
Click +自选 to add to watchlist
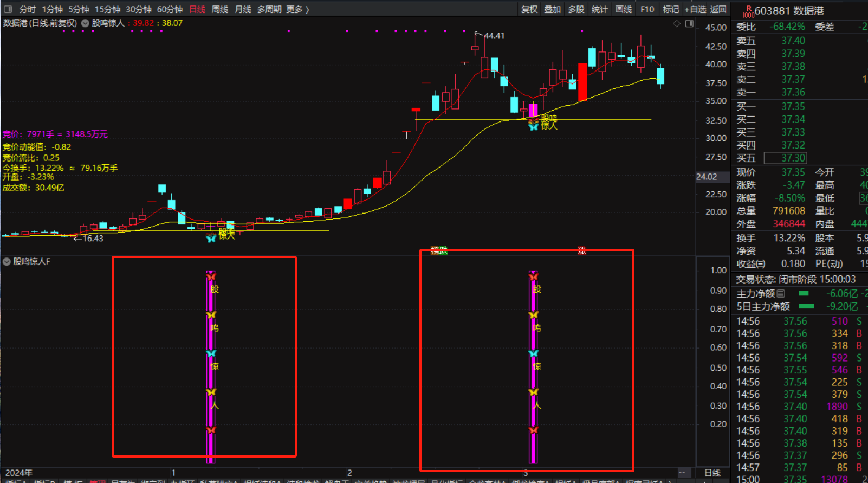coord(695,9)
